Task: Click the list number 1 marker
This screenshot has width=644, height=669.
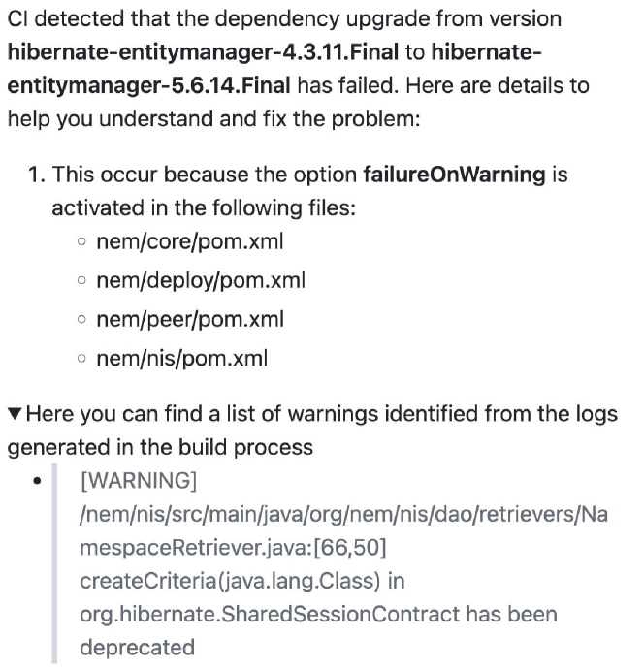Action: [36, 175]
